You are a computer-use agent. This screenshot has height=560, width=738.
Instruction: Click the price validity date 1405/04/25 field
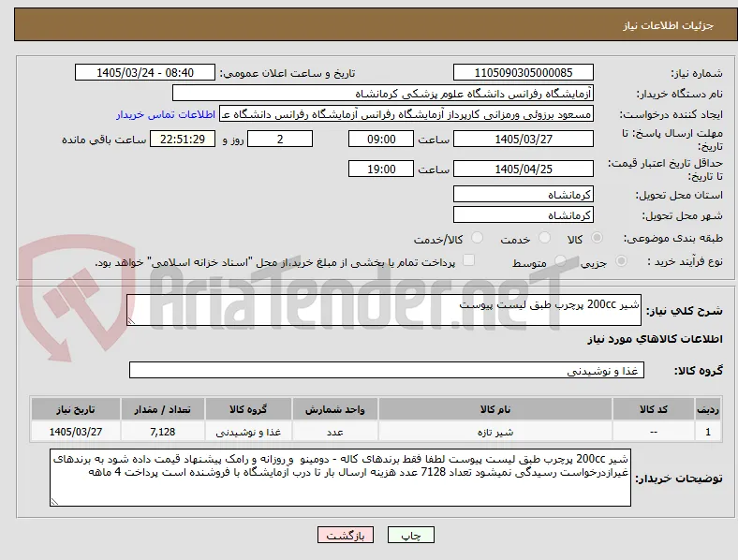523,169
